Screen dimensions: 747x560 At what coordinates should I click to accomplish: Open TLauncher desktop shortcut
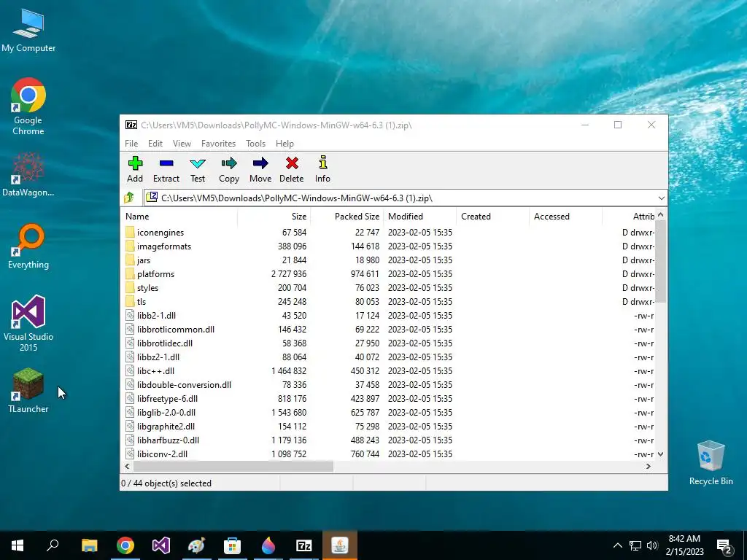[x=28, y=391]
